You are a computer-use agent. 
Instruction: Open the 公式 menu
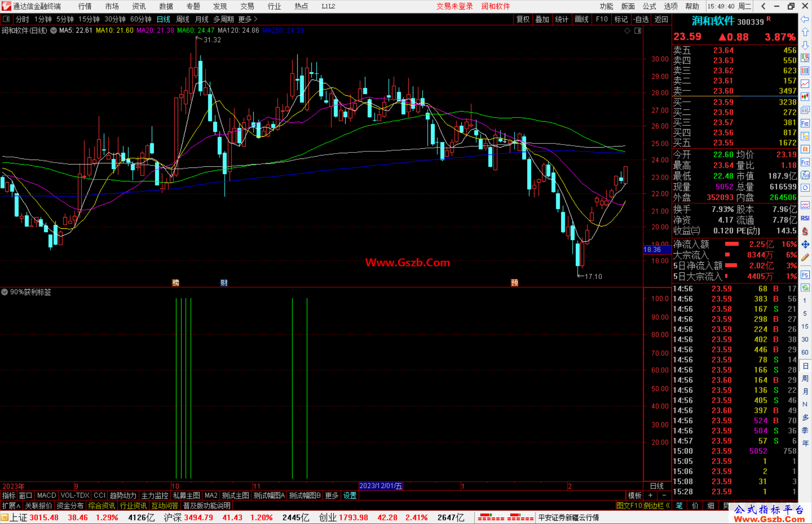(x=649, y=6)
